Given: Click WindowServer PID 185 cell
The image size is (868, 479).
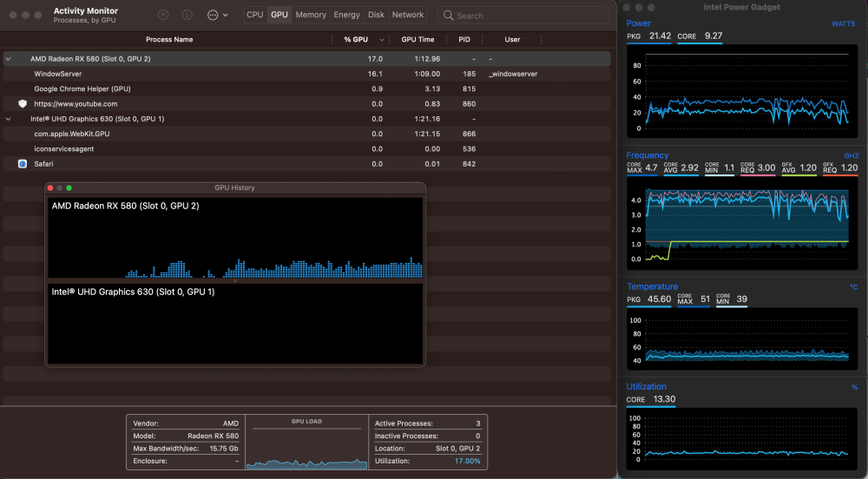Looking at the screenshot, I should 469,74.
